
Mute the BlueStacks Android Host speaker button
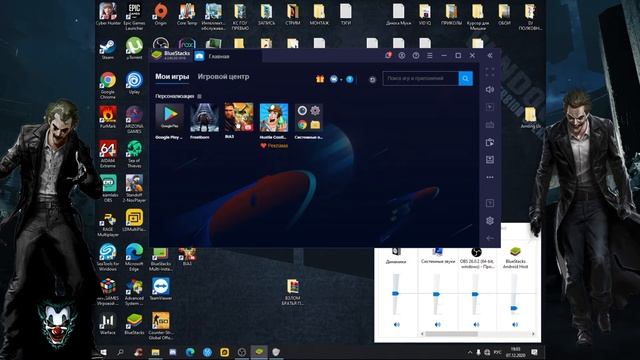pyautogui.click(x=515, y=324)
